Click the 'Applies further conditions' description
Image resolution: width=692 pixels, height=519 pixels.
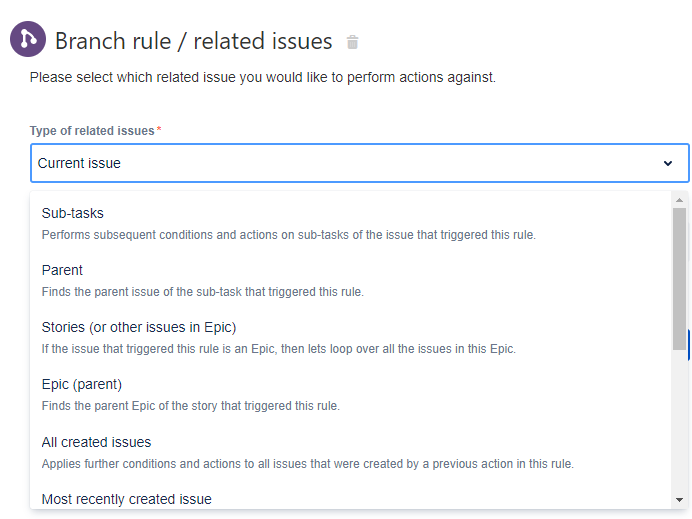(x=308, y=464)
